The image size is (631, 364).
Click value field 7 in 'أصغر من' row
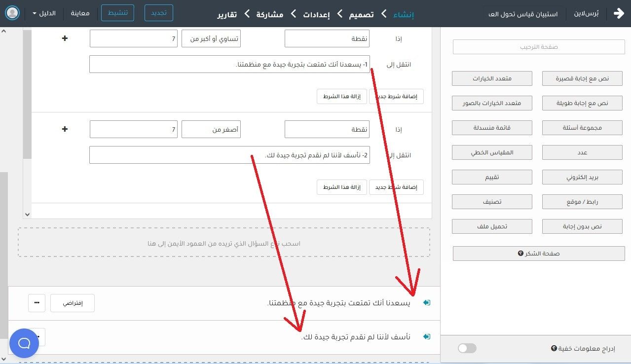click(x=134, y=130)
